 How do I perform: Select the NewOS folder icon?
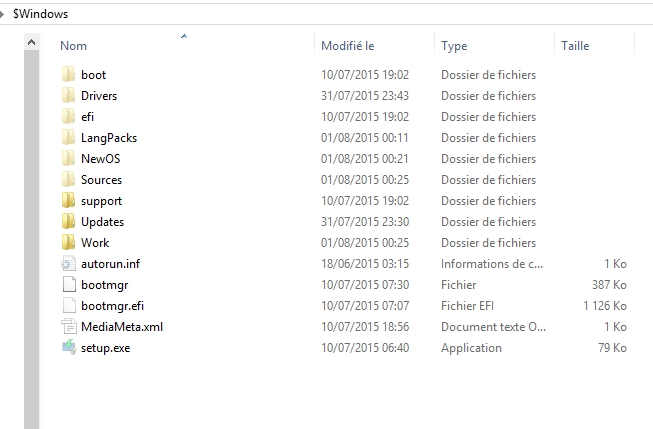point(69,158)
